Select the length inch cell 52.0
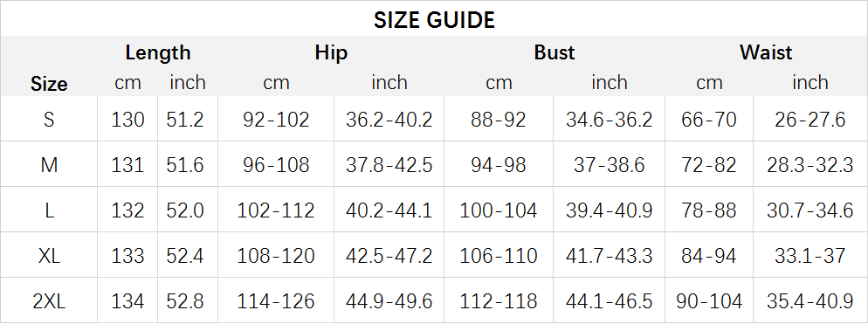 click(x=185, y=210)
